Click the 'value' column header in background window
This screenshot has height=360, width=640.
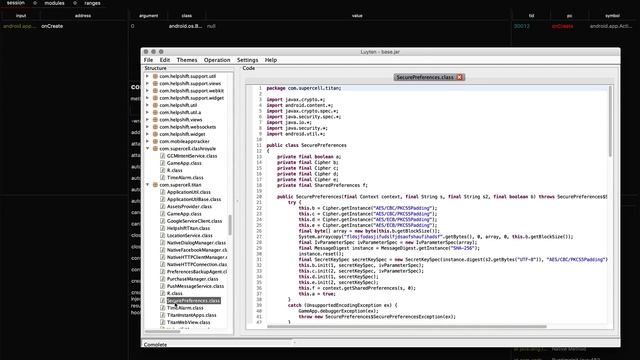click(x=357, y=16)
